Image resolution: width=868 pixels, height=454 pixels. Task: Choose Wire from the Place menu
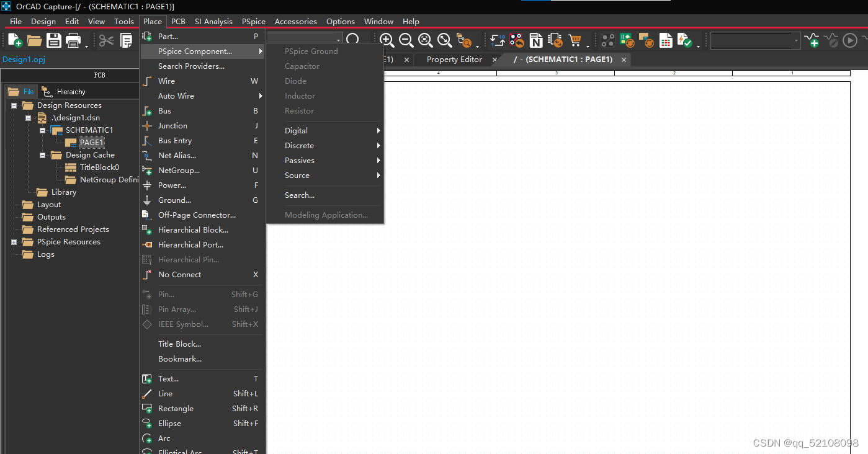click(166, 81)
